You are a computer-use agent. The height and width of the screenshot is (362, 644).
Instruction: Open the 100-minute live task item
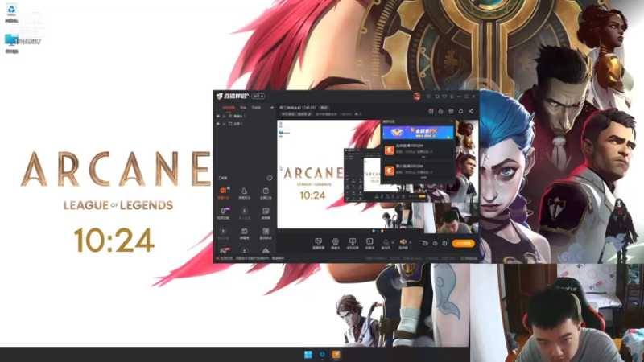coord(418,150)
